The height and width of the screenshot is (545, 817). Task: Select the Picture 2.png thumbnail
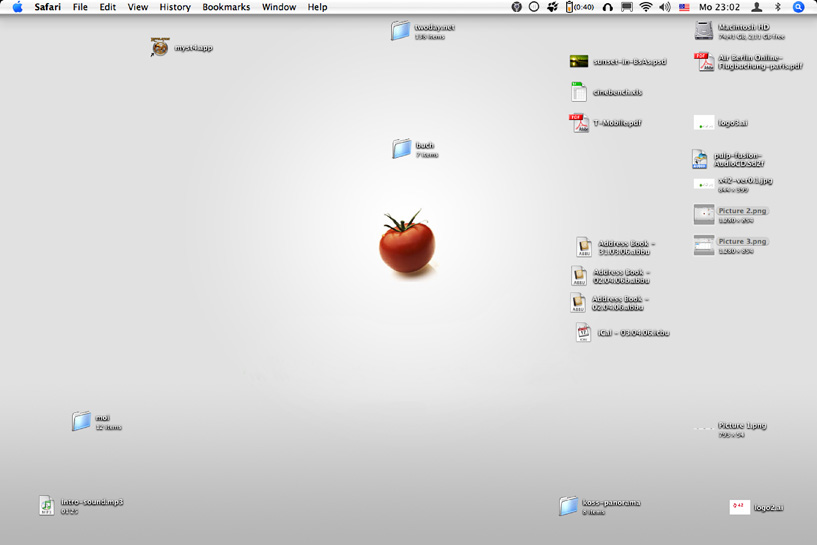coord(704,214)
